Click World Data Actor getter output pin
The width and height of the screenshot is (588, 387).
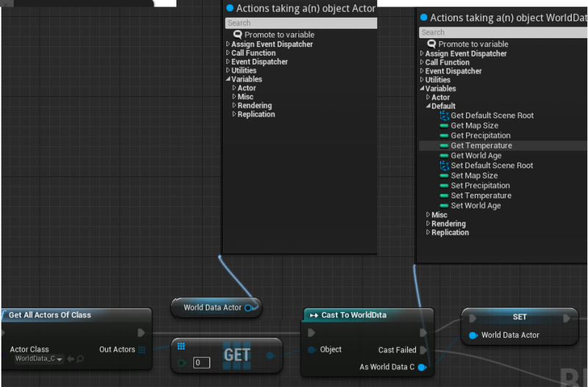pos(248,308)
